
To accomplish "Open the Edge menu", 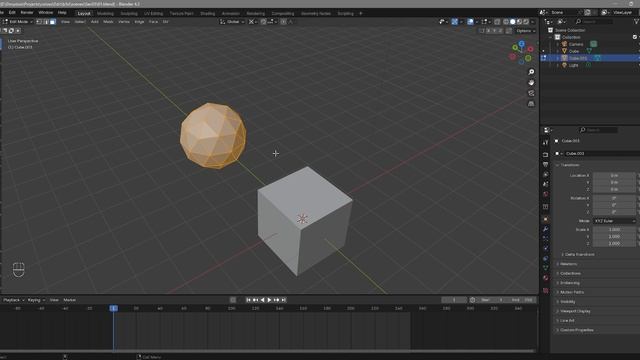I will pyautogui.click(x=139, y=22).
